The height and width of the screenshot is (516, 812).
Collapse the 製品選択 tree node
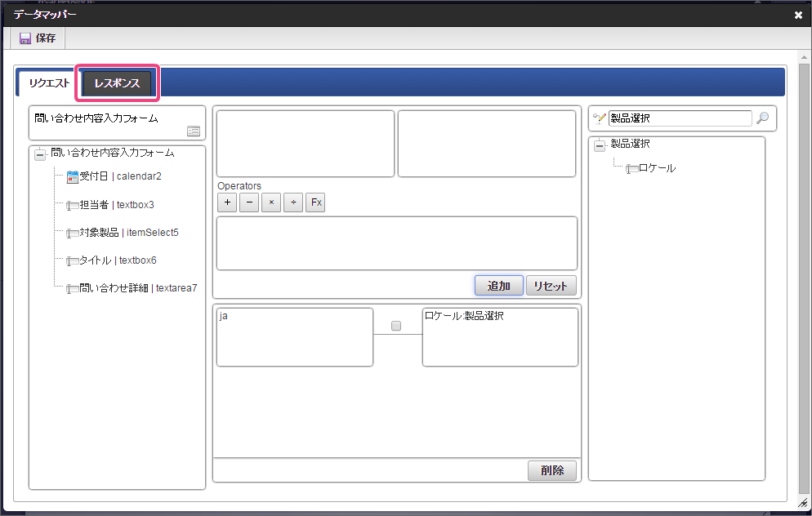599,145
